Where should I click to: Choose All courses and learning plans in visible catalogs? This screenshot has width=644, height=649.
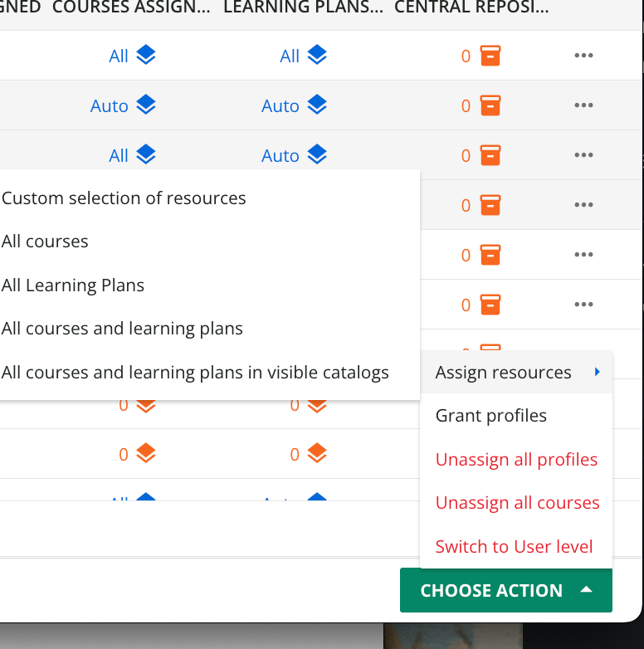[x=196, y=373]
